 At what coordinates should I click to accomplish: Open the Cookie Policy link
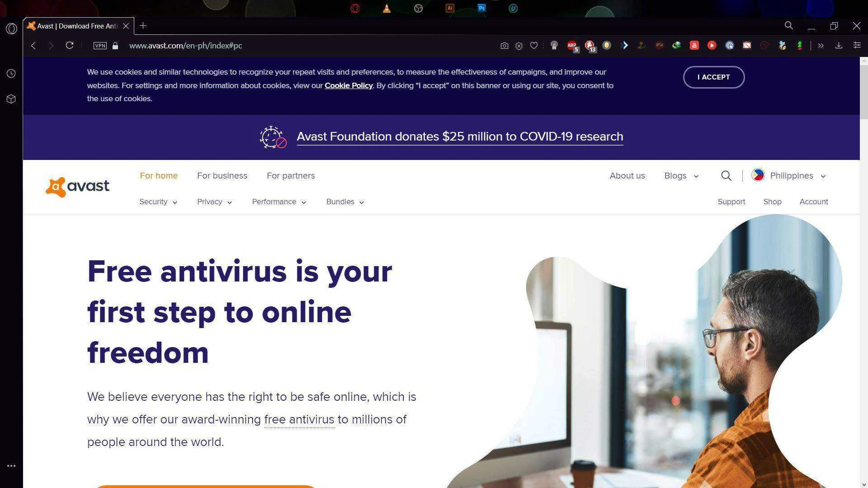pos(349,85)
